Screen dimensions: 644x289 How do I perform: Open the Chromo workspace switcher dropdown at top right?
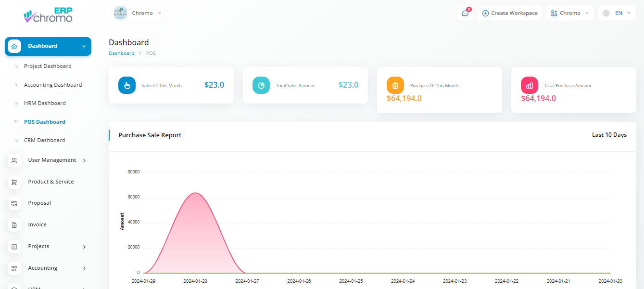[570, 13]
